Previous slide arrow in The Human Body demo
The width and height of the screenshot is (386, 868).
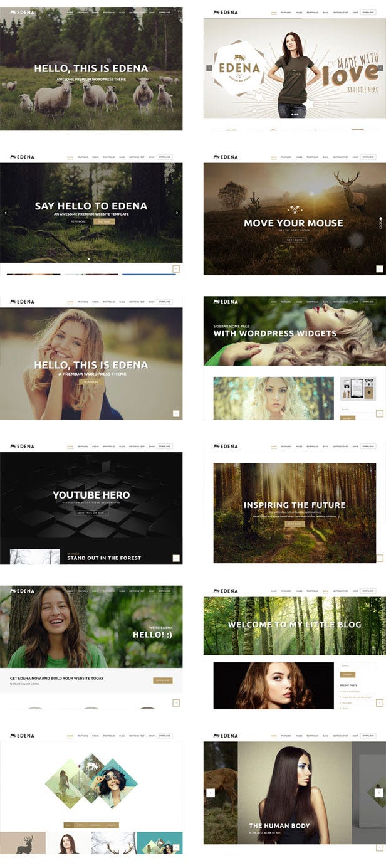[211, 793]
